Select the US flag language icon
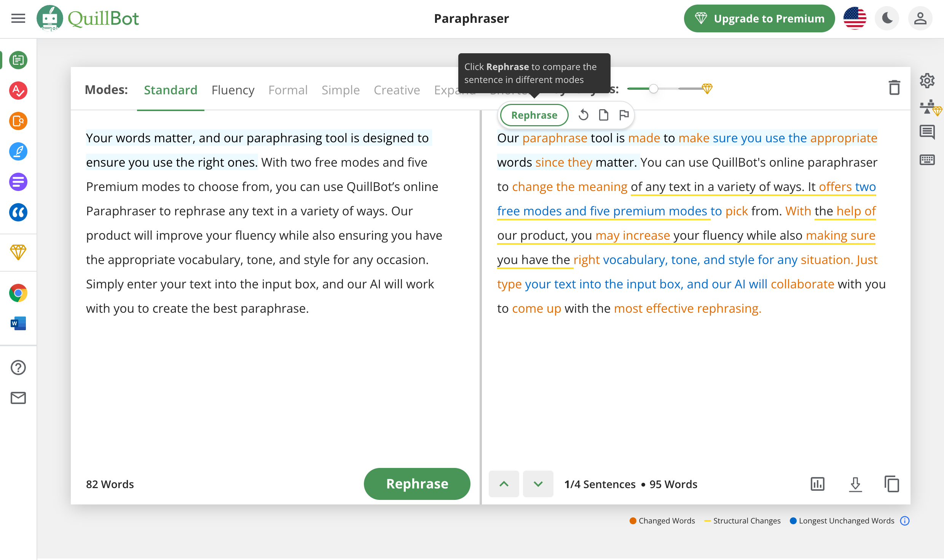944x560 pixels. (x=855, y=18)
